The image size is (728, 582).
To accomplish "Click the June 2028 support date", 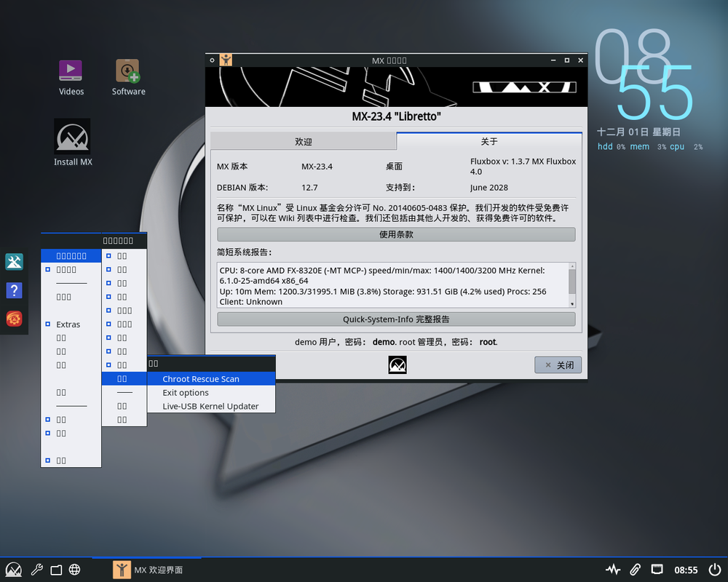I will tap(489, 188).
